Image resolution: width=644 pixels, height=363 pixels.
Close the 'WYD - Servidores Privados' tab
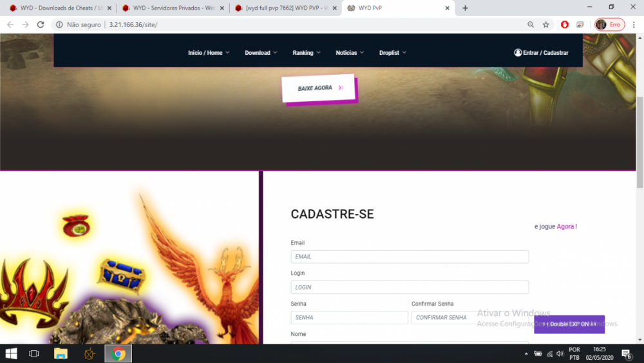point(222,8)
